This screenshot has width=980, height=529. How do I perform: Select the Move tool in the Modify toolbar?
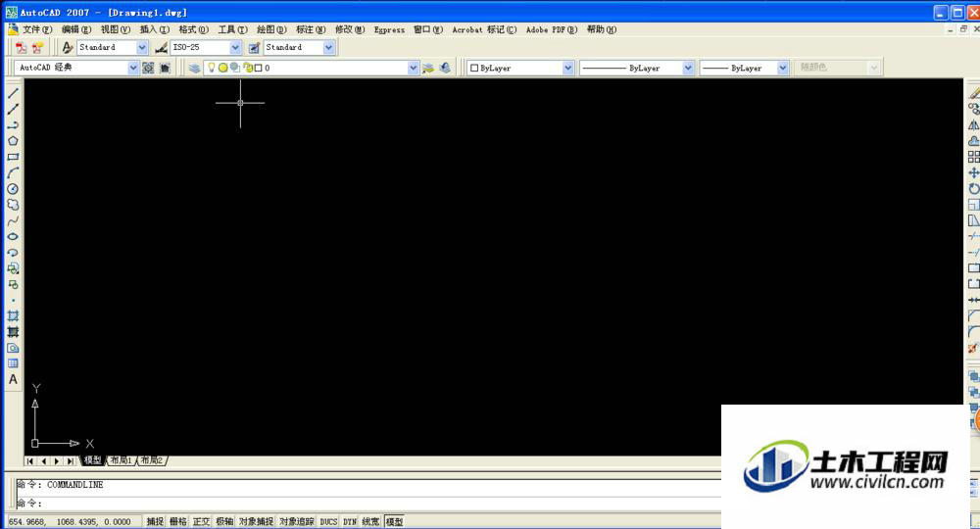click(x=974, y=173)
